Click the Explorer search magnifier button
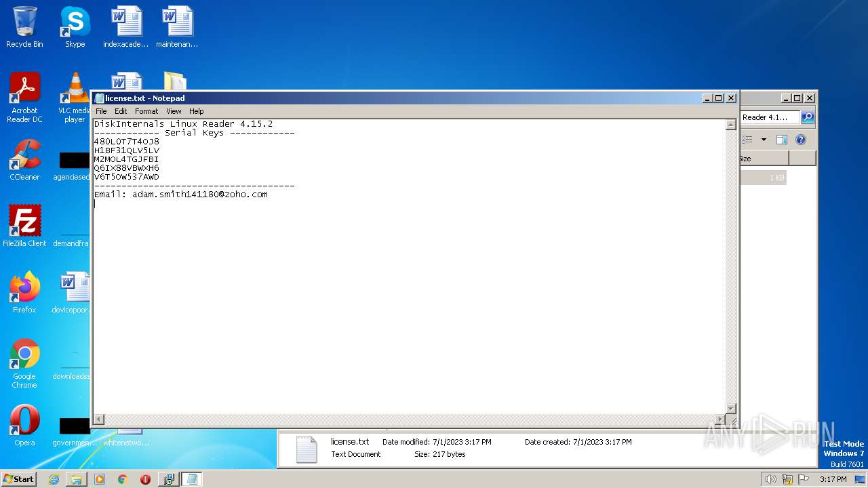Viewport: 868px width, 488px height. 808,117
